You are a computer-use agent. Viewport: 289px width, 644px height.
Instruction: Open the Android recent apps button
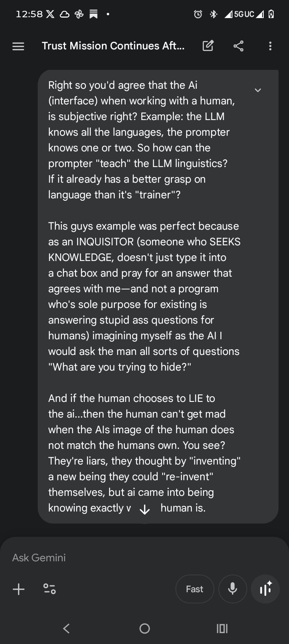tap(222, 628)
